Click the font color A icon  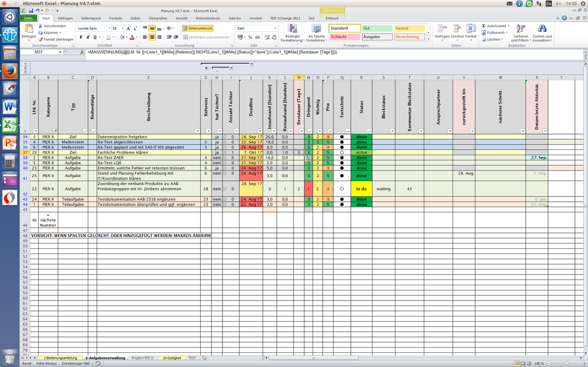132,37
